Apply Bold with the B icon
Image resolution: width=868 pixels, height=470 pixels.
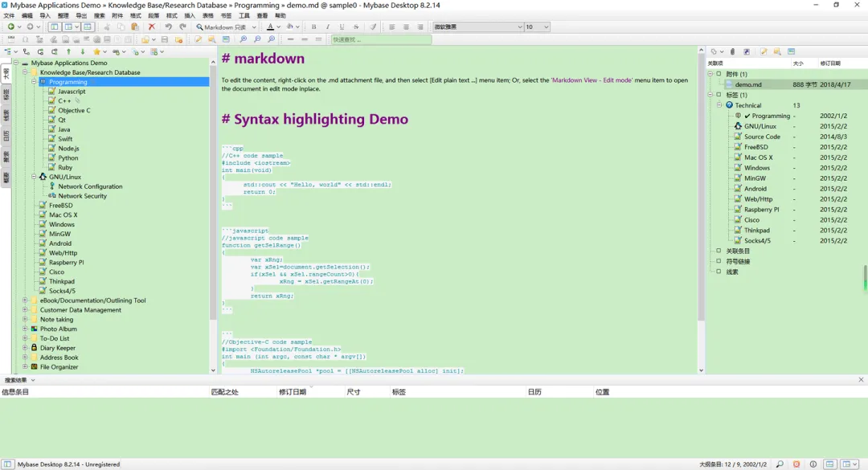(x=314, y=27)
